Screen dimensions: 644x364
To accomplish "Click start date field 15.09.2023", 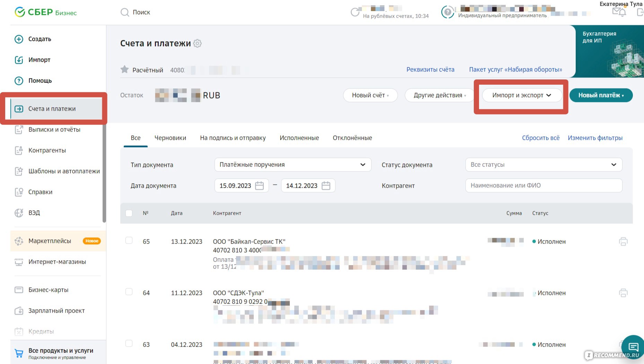I will (242, 186).
